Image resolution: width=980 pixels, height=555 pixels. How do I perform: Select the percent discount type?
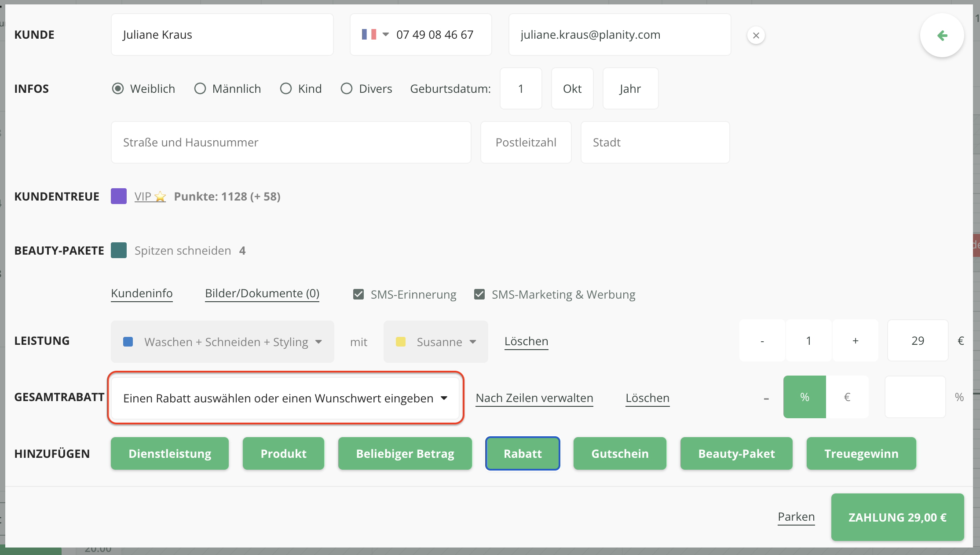pyautogui.click(x=804, y=397)
